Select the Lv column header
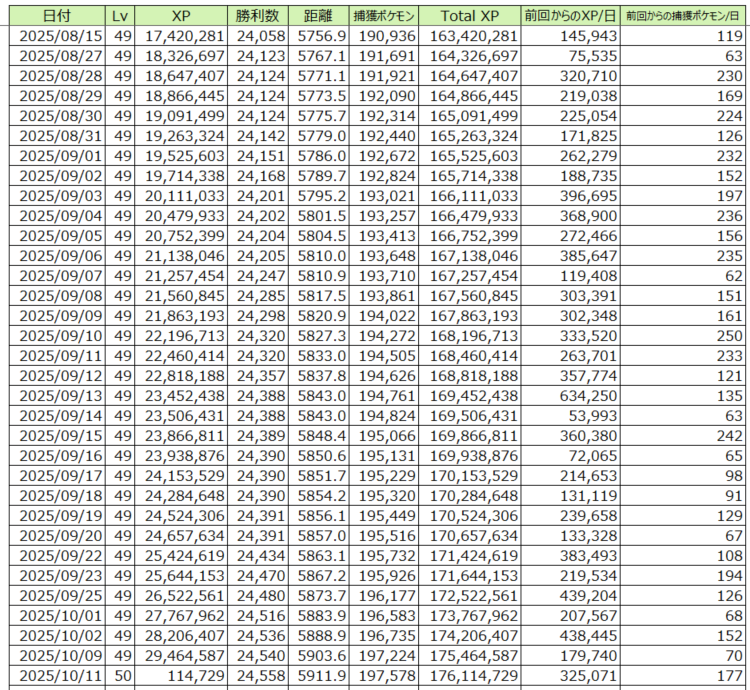The image size is (750, 690). pyautogui.click(x=122, y=17)
